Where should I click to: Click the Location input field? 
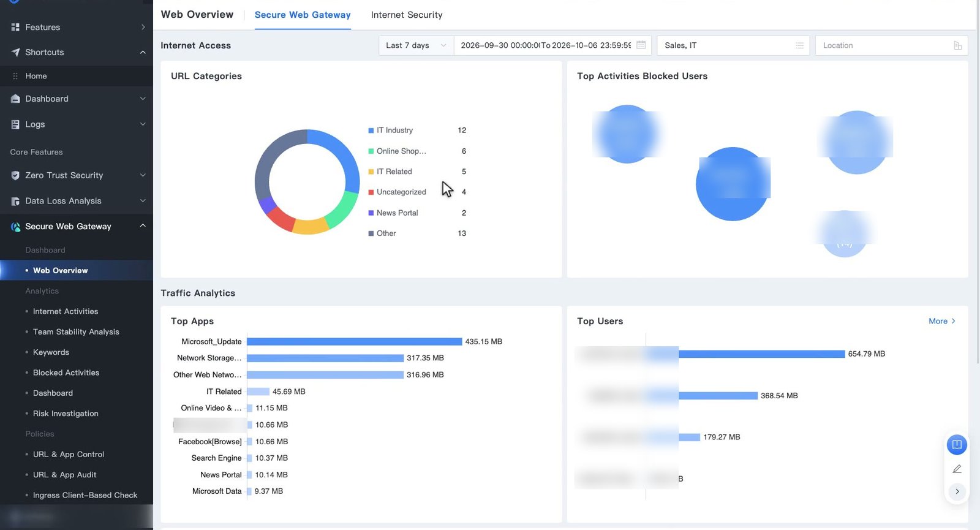tap(892, 45)
